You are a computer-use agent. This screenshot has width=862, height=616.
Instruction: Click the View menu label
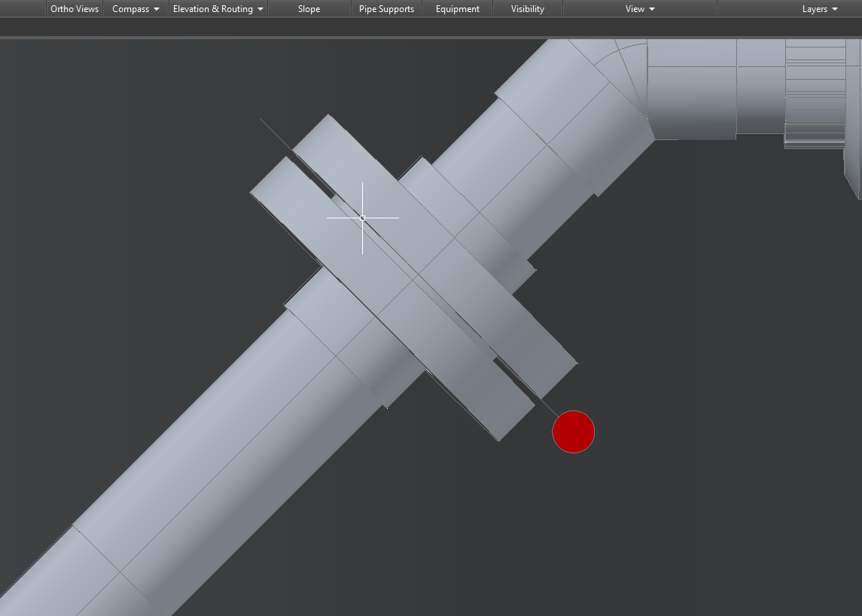tap(635, 8)
